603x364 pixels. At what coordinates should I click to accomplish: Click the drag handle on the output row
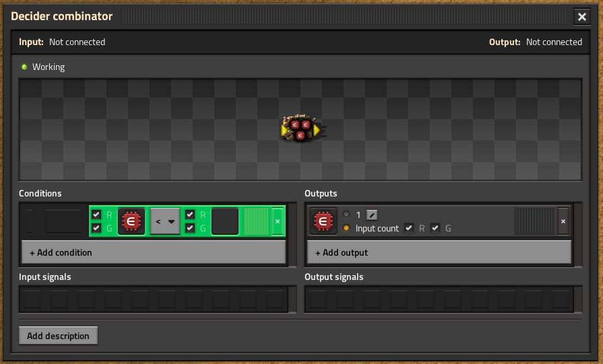pos(534,221)
